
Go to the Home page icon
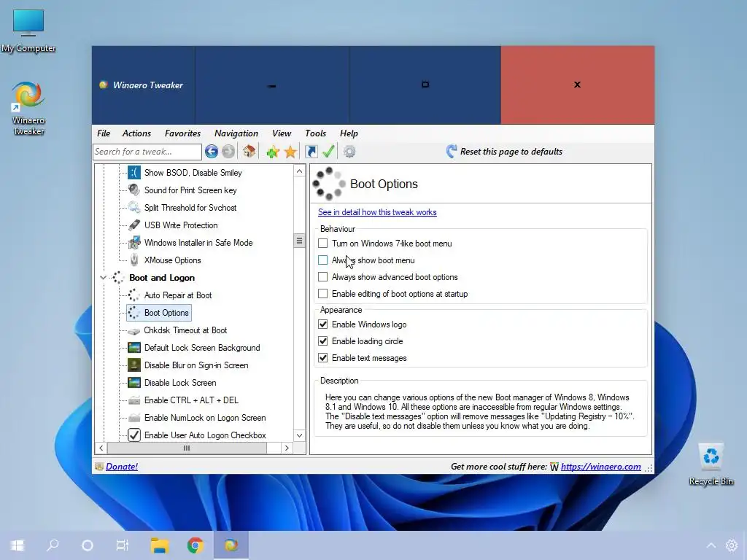coord(249,152)
